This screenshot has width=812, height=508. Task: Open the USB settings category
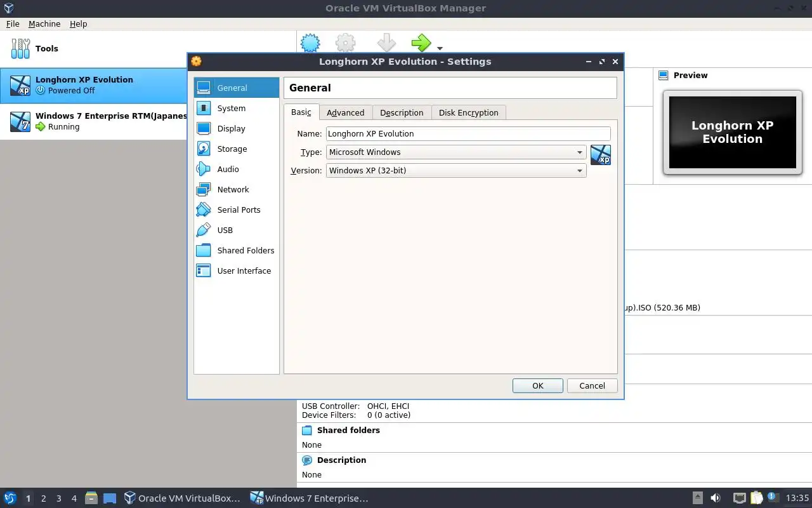[x=237, y=230]
